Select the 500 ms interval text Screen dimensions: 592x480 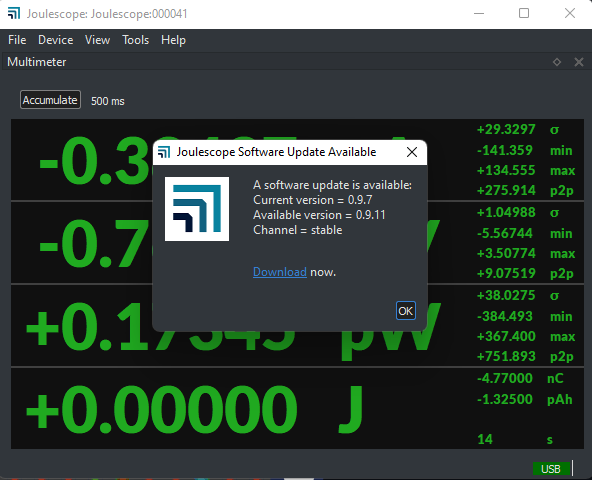pos(108,101)
